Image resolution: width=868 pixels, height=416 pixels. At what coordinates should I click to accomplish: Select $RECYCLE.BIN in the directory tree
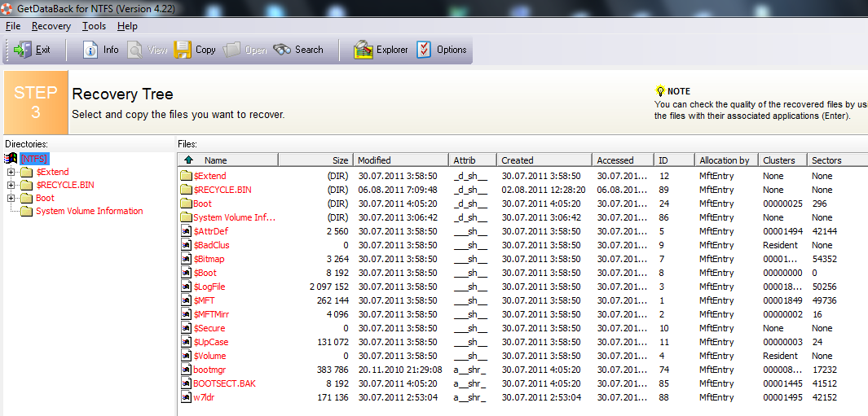click(x=64, y=185)
